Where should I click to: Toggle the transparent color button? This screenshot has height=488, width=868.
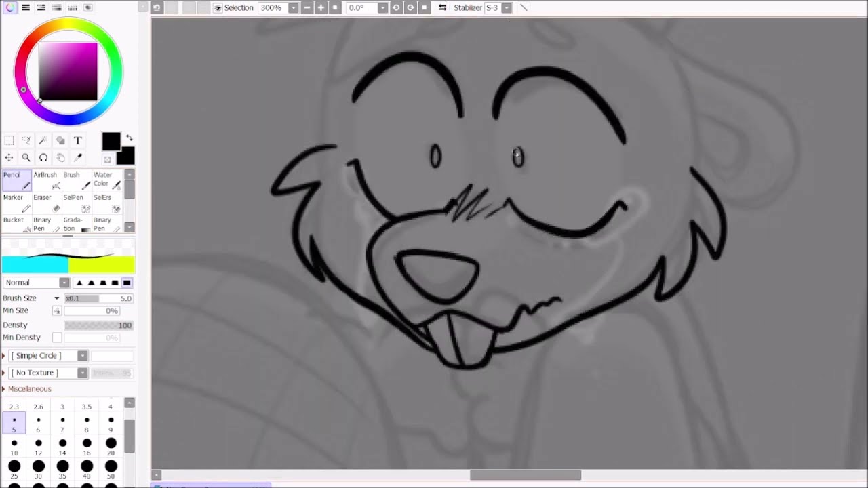tap(107, 159)
